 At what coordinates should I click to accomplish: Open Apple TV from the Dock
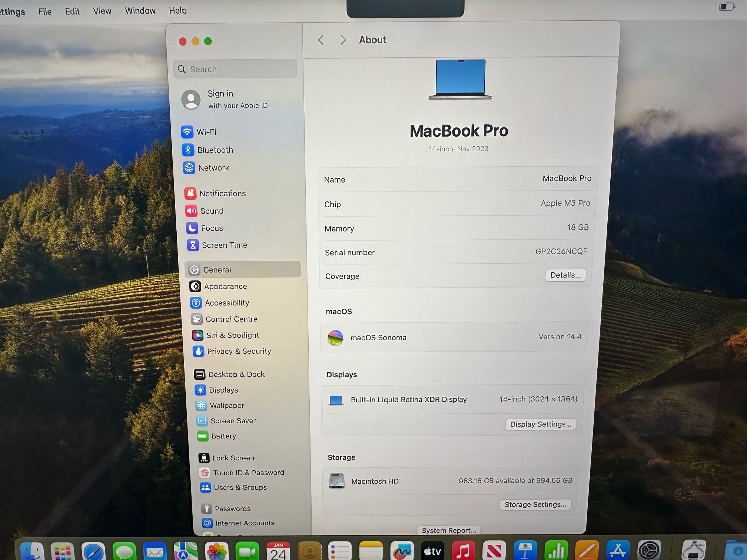point(432,551)
